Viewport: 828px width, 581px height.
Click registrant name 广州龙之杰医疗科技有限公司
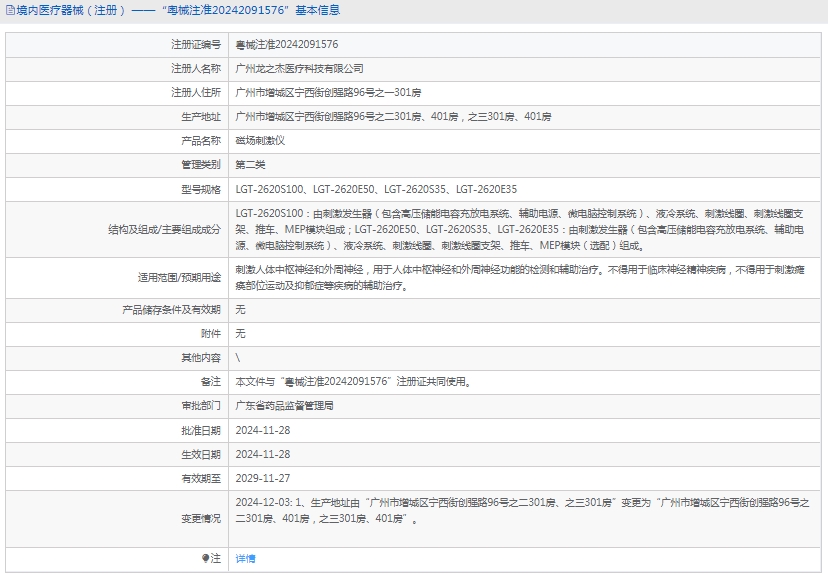299,69
